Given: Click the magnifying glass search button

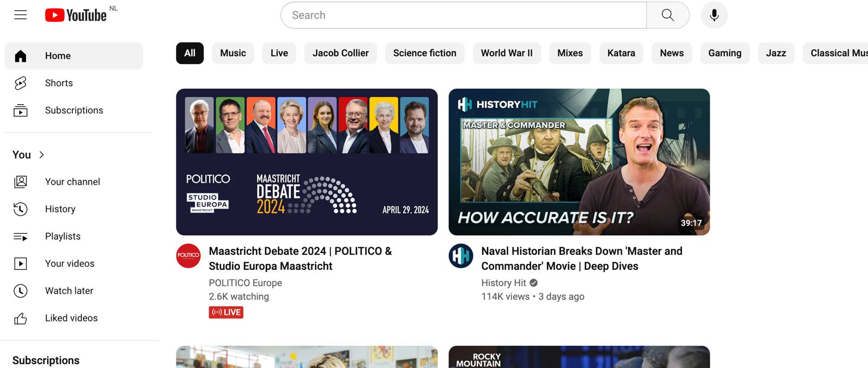Looking at the screenshot, I should (668, 15).
